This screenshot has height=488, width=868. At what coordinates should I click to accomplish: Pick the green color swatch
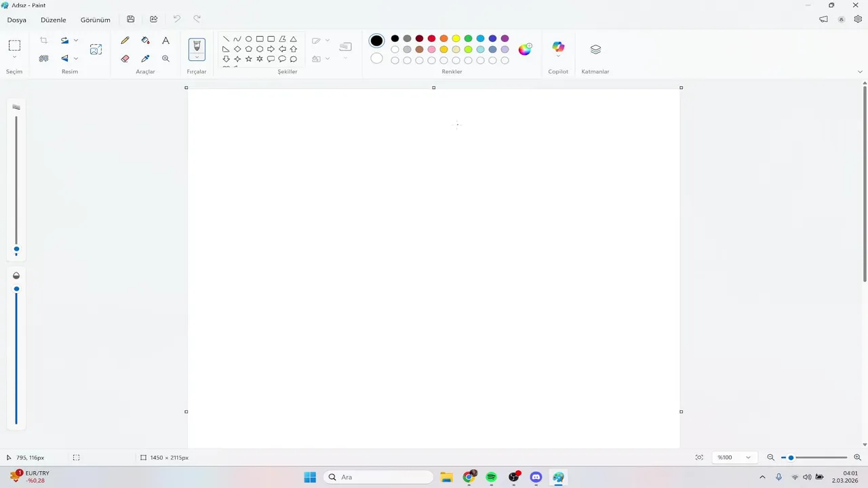pos(469,39)
